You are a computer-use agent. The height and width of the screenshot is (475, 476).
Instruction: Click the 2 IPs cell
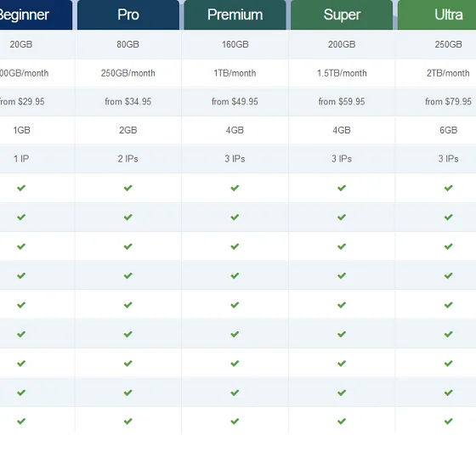point(128,159)
